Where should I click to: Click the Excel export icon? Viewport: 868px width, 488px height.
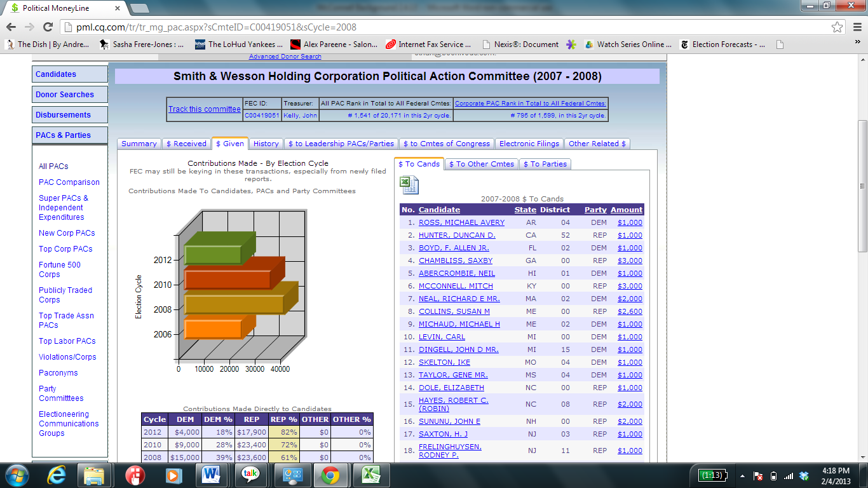[x=409, y=184]
